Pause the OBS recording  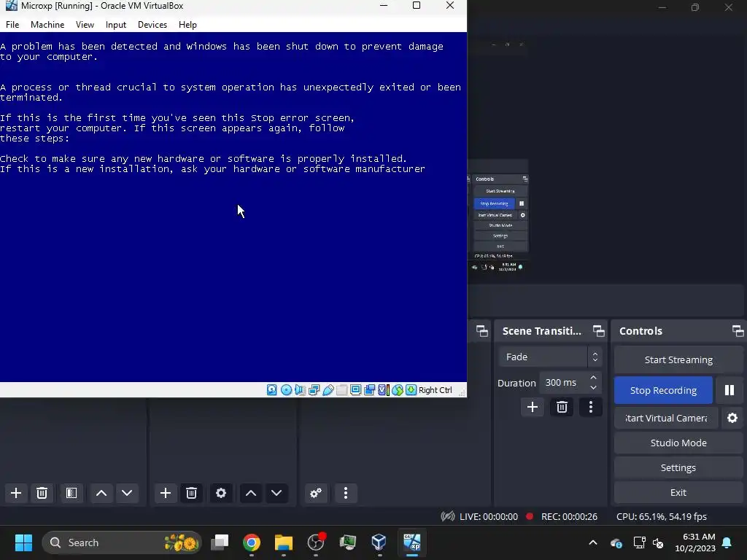[x=729, y=390]
